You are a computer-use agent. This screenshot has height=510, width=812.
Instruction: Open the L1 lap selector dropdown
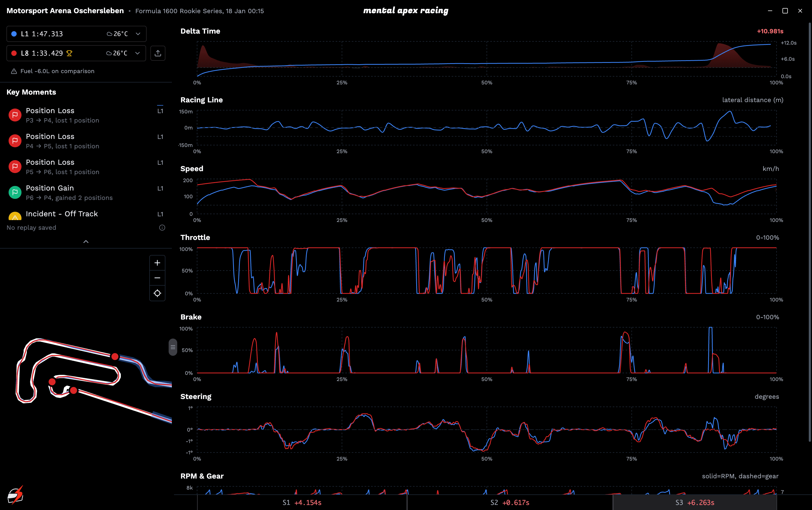coord(137,34)
